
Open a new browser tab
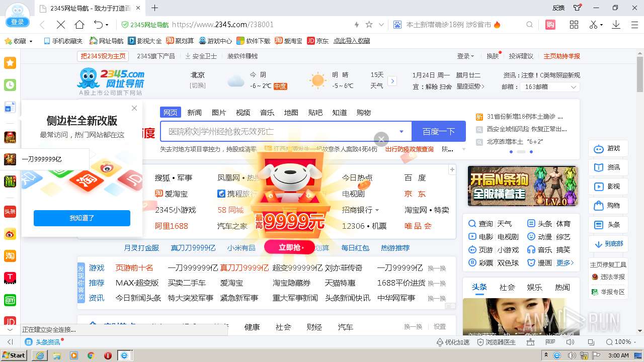click(154, 8)
